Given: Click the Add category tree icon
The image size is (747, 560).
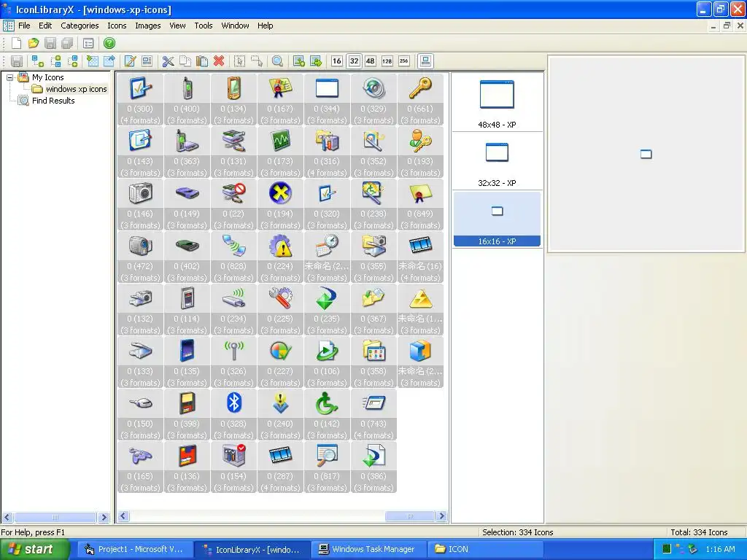Looking at the screenshot, I should pyautogui.click(x=38, y=61).
